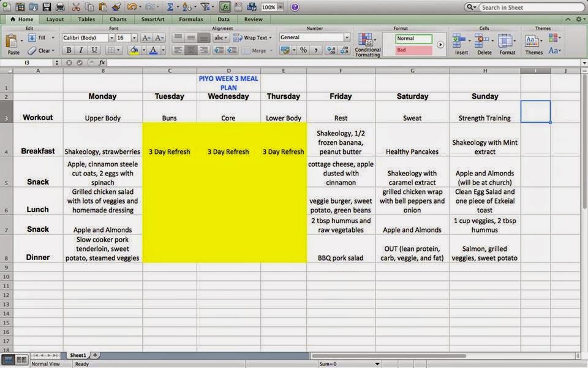Expand the Fill dropdown arrow

pos(53,37)
